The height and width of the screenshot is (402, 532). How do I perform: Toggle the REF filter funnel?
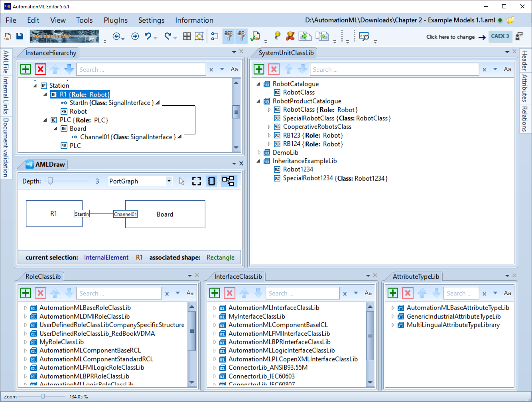tap(229, 36)
